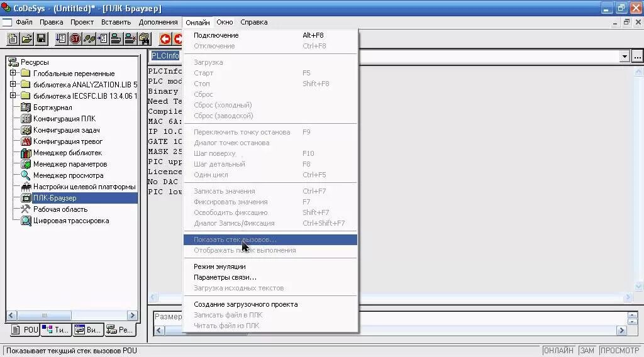Click the Конфигурация ПЛК icon

point(26,119)
